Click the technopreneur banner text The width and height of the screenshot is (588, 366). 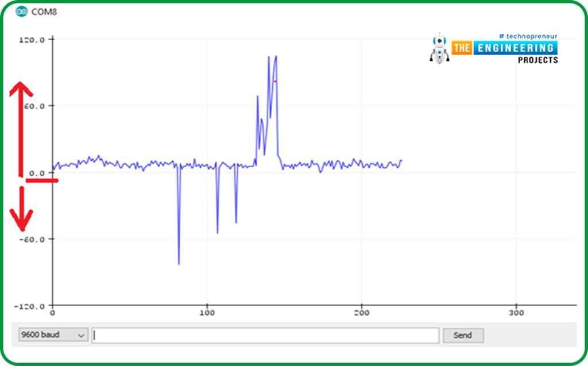pos(527,36)
